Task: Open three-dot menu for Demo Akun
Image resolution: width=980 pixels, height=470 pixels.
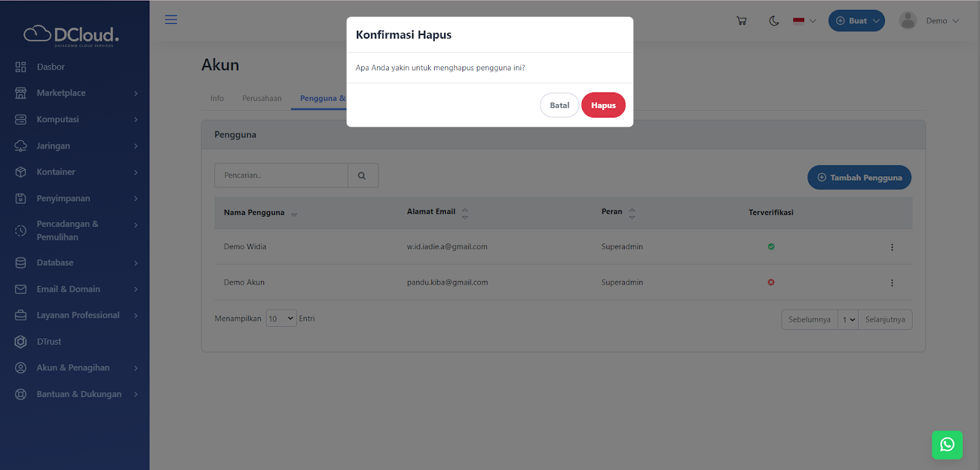Action: (892, 283)
